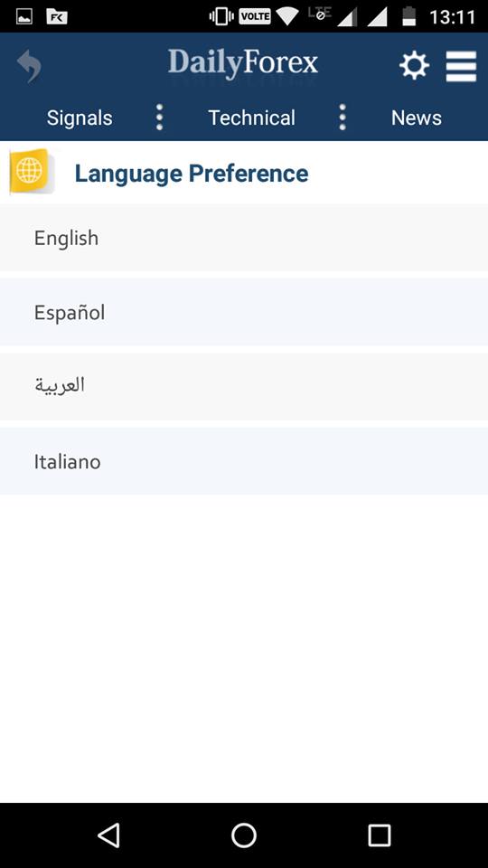Select Español as language

[244, 312]
